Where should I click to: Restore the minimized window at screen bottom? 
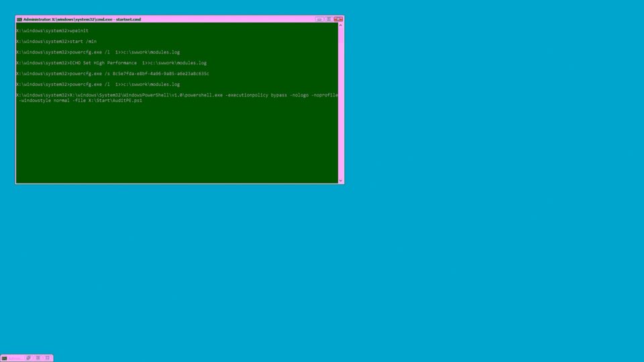(28, 358)
